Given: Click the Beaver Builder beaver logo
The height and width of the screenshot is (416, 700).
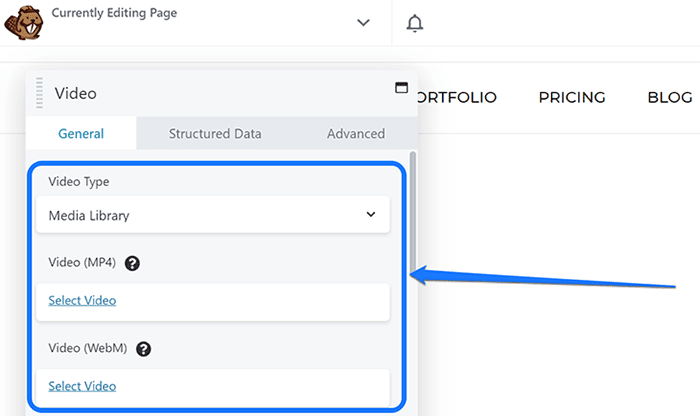Looking at the screenshot, I should pyautogui.click(x=23, y=23).
